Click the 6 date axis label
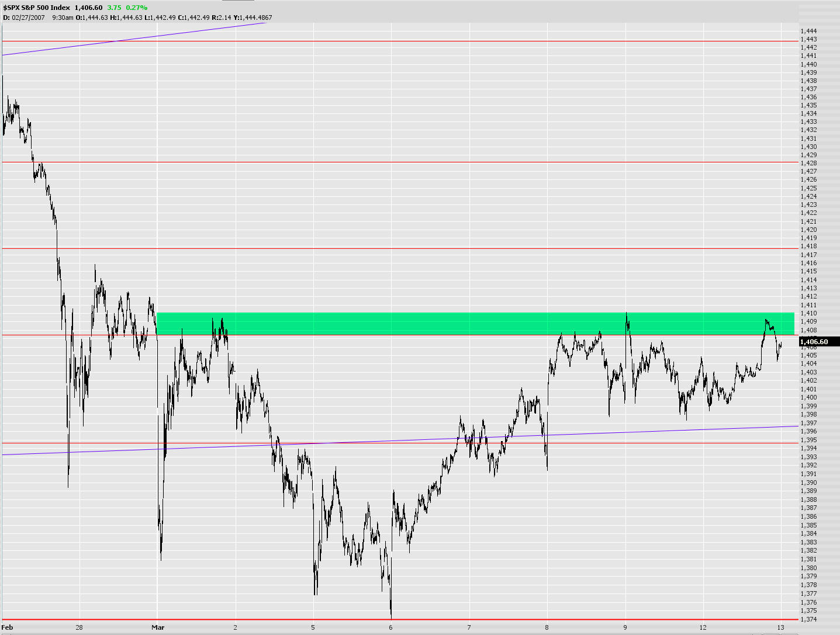The height and width of the screenshot is (635, 840). coord(391,628)
